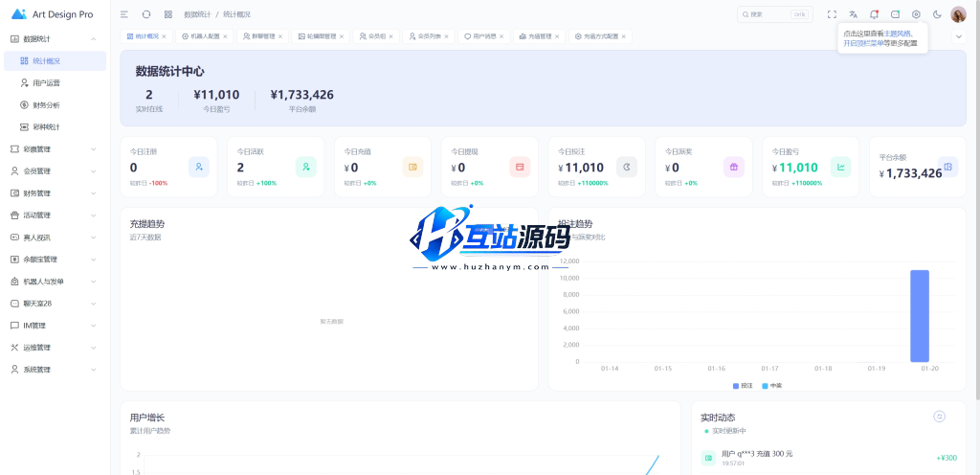Close the 统计概况 tab
Viewport: 980px width, 475px height.
[x=164, y=36]
